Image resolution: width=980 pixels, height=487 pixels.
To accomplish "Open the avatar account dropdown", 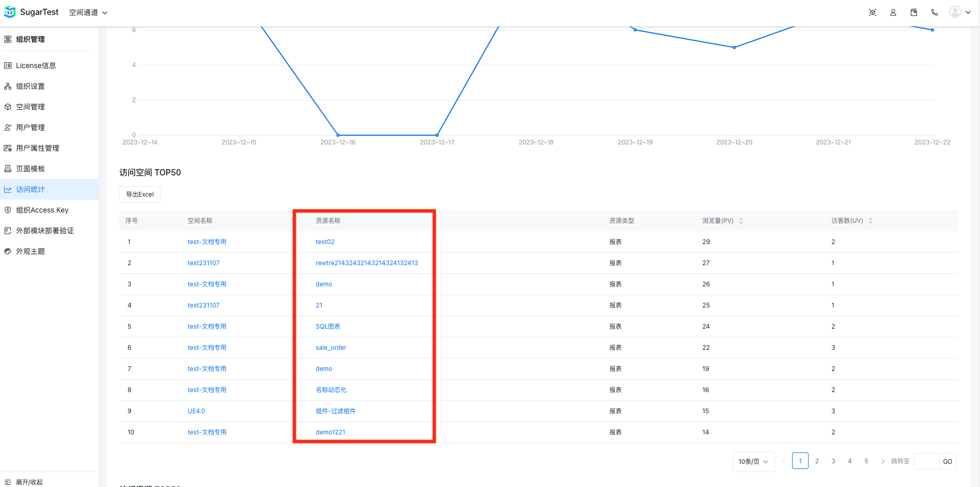I will pyautogui.click(x=960, y=12).
